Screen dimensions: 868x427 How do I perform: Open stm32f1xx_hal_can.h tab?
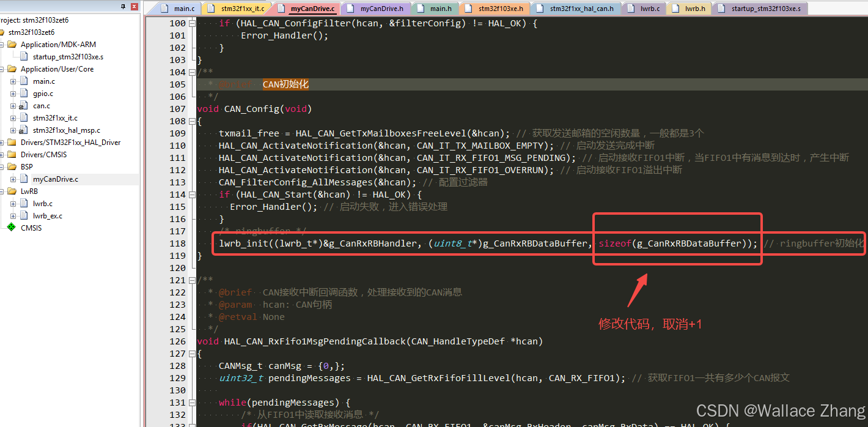pyautogui.click(x=576, y=9)
